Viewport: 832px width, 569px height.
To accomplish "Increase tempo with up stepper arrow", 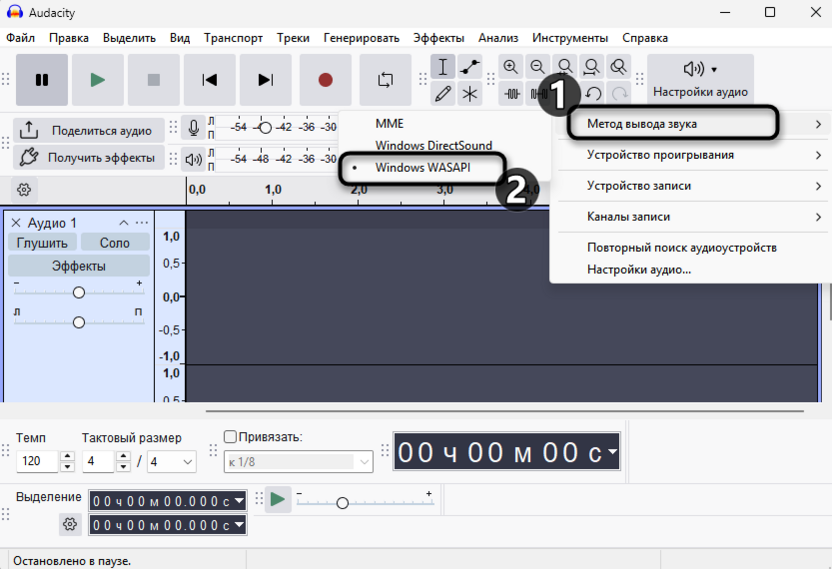I will (x=67, y=456).
